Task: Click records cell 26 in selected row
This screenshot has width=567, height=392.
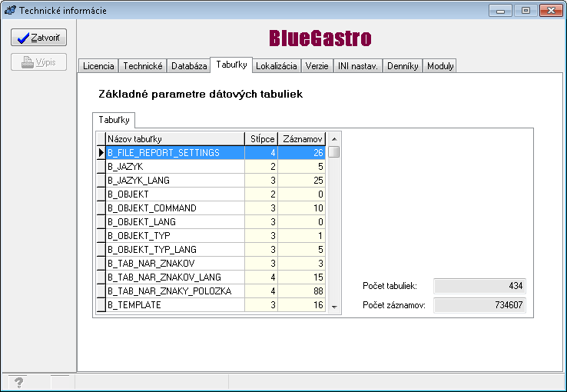Action: tap(302, 153)
